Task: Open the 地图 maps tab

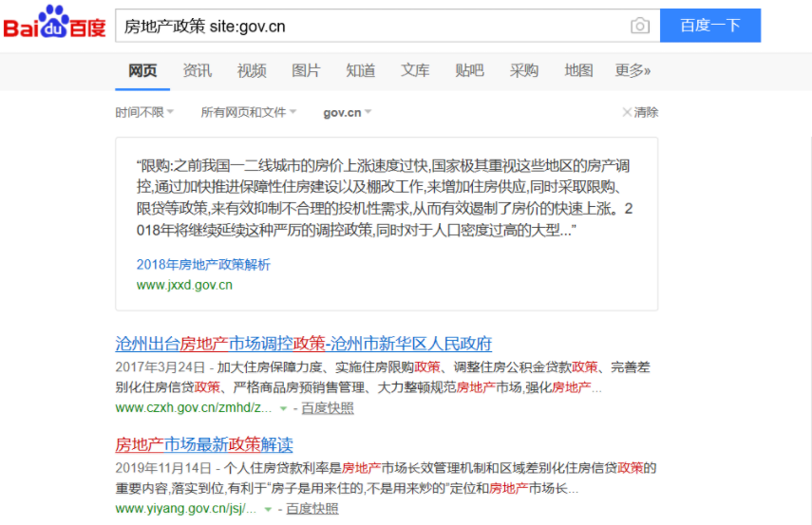Action: [x=578, y=70]
